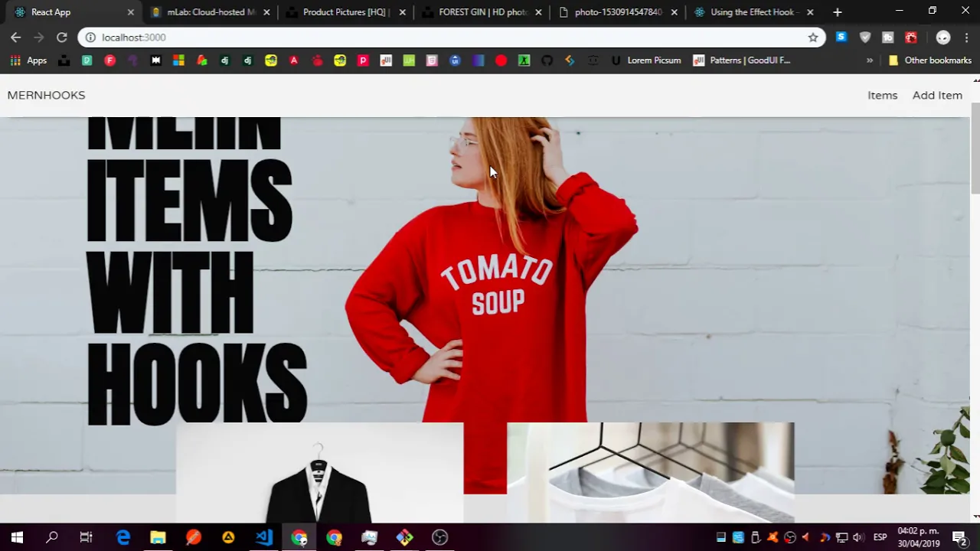Open OBS Studio from taskbar
This screenshot has width=980, height=551.
(439, 537)
